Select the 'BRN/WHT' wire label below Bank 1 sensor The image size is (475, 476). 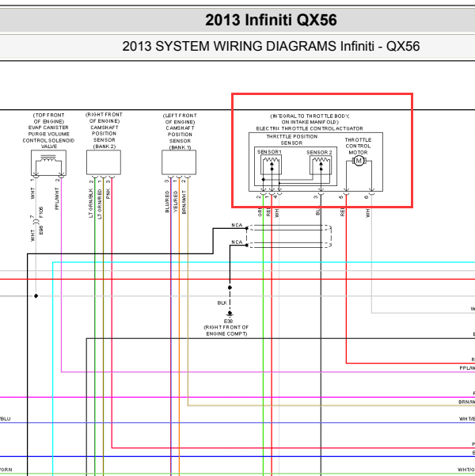point(184,202)
